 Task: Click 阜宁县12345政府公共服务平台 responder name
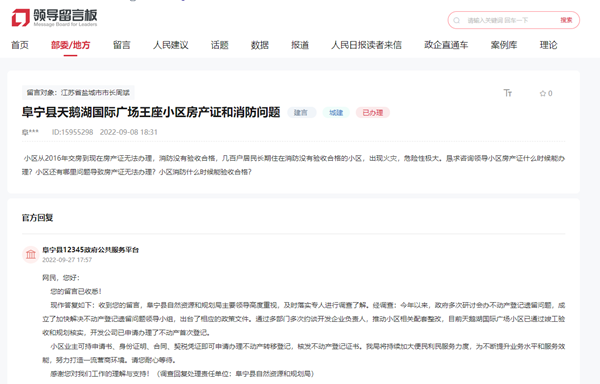click(91, 250)
